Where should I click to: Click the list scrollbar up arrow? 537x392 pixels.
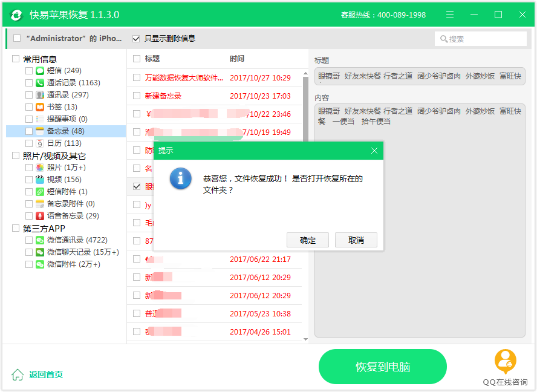click(305, 74)
